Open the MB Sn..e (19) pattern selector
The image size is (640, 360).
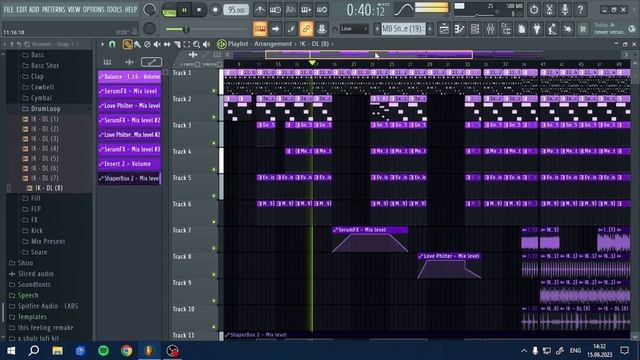[403, 29]
